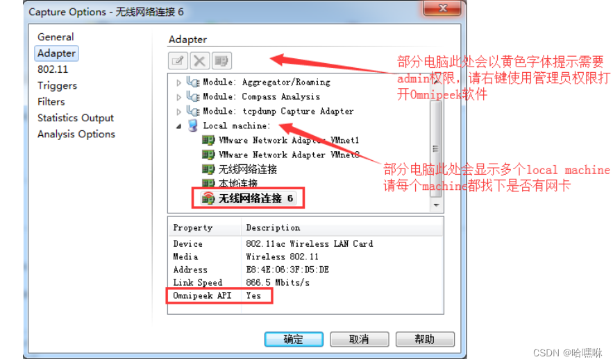Expand the Module: Compass Analysis node
Image resolution: width=613 pixels, height=364 pixels.
pos(178,97)
